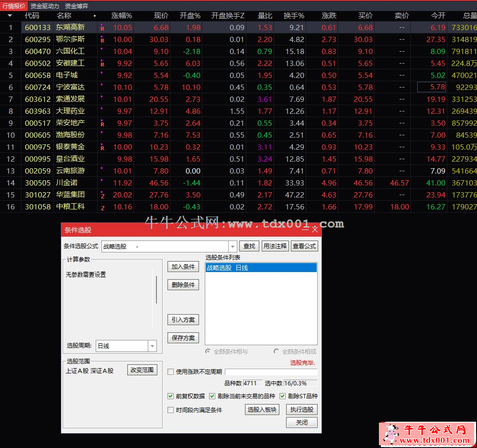The width and height of the screenshot is (477, 448).
Task: Click the 查看公式 button
Action: pos(304,246)
